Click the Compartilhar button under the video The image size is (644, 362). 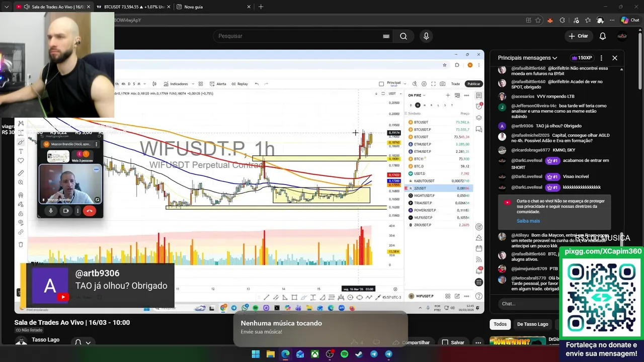(412, 342)
